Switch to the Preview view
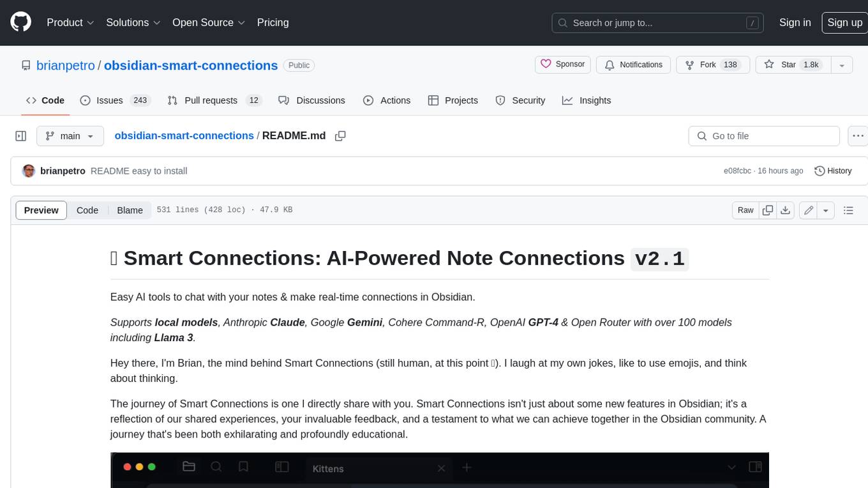The image size is (868, 488). tap(41, 210)
